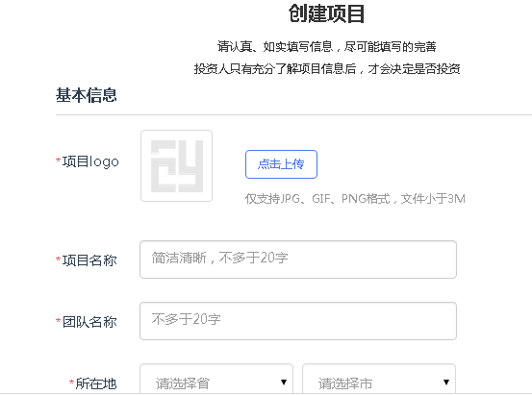Select the 基本信息 section heading
Image resolution: width=532 pixels, height=395 pixels.
[87, 95]
